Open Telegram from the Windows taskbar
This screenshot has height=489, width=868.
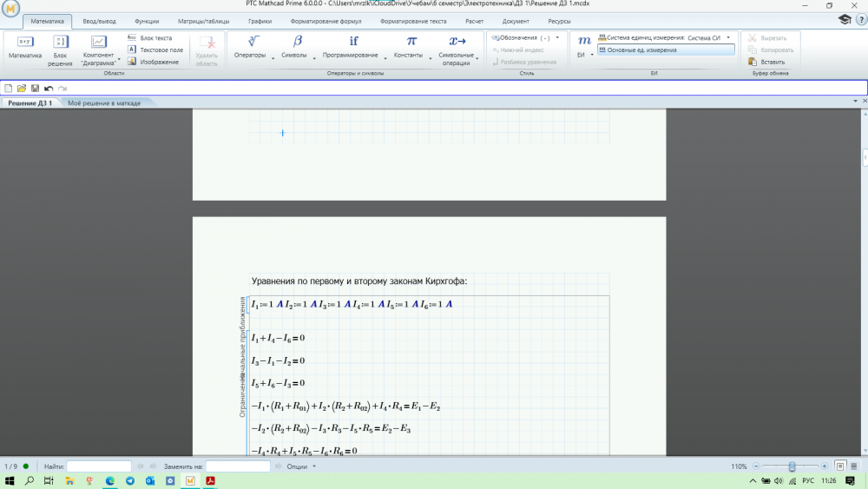pos(130,481)
